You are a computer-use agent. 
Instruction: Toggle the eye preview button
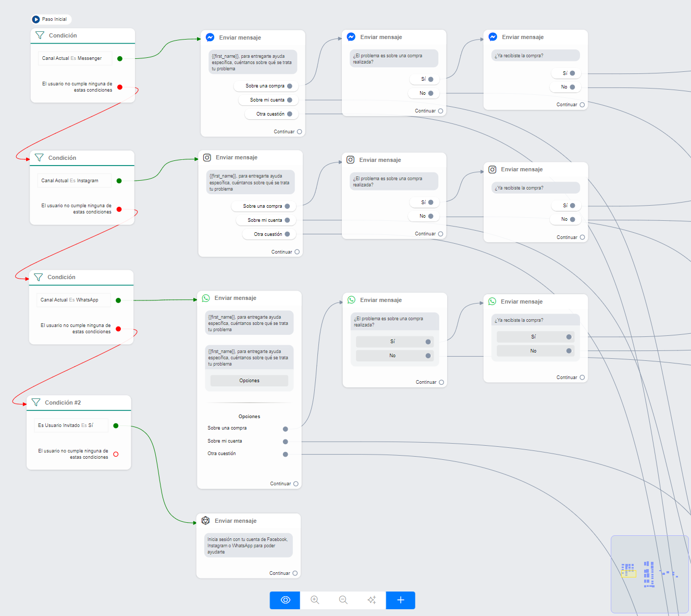[x=285, y=600]
